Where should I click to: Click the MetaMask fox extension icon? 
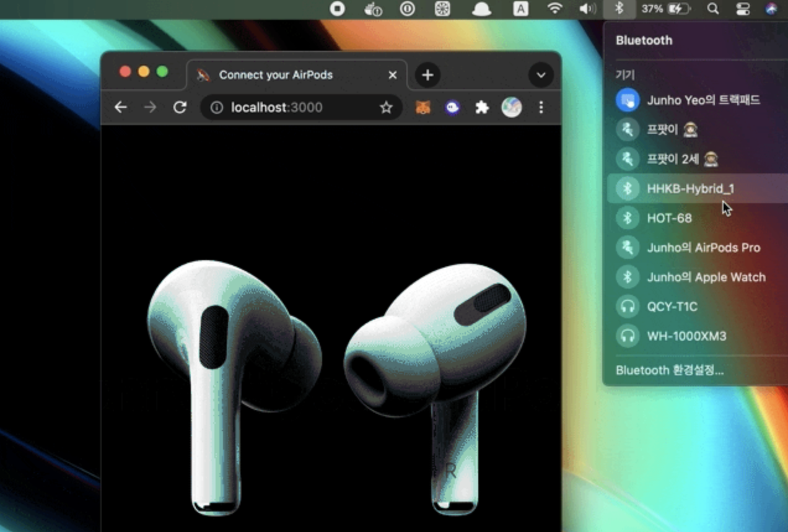423,108
